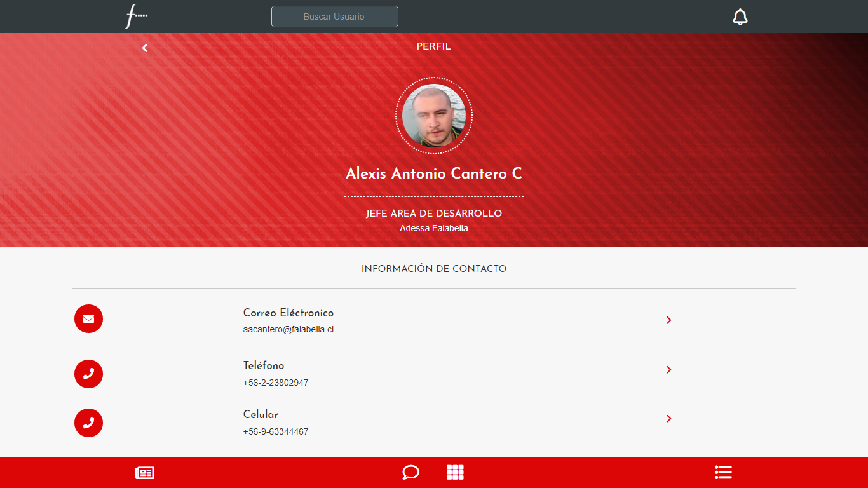This screenshot has height=488, width=868.
Task: Open chat via speech bubble icon
Action: click(410, 473)
